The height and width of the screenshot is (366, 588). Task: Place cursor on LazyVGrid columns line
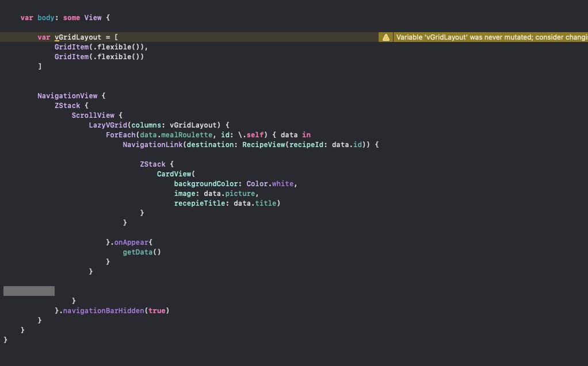tap(159, 125)
